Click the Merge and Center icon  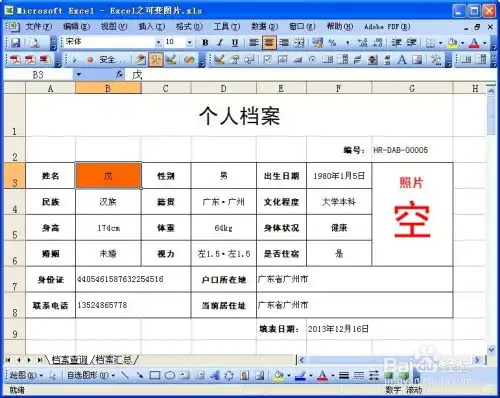299,43
